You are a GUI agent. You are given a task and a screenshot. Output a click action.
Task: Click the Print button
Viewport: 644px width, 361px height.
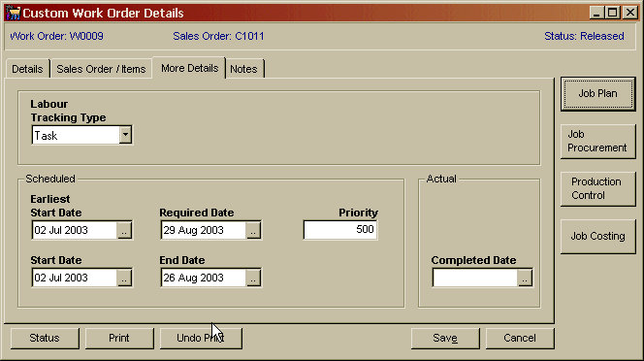[x=119, y=338]
